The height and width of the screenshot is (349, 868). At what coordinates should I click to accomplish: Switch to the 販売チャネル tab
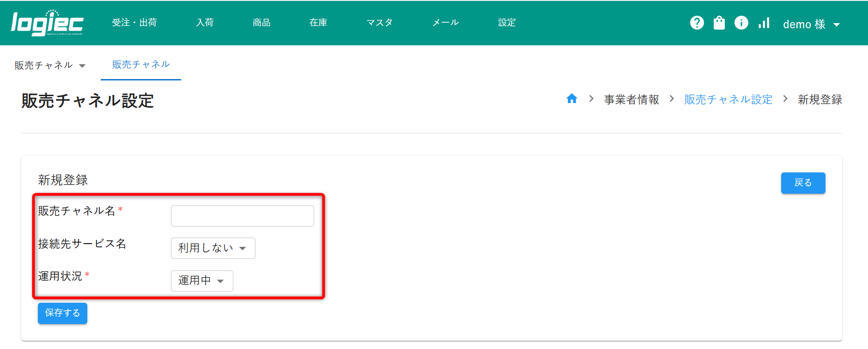pyautogui.click(x=141, y=65)
